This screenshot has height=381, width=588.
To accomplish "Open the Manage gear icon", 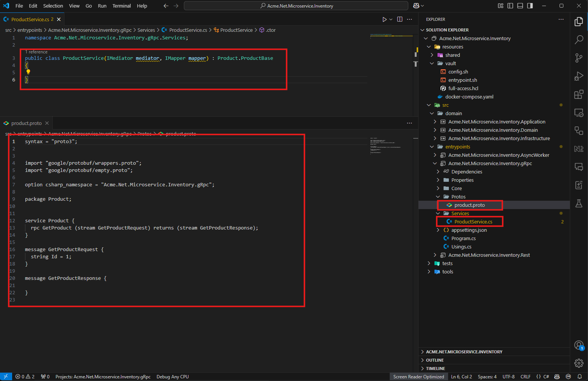I will click(579, 363).
